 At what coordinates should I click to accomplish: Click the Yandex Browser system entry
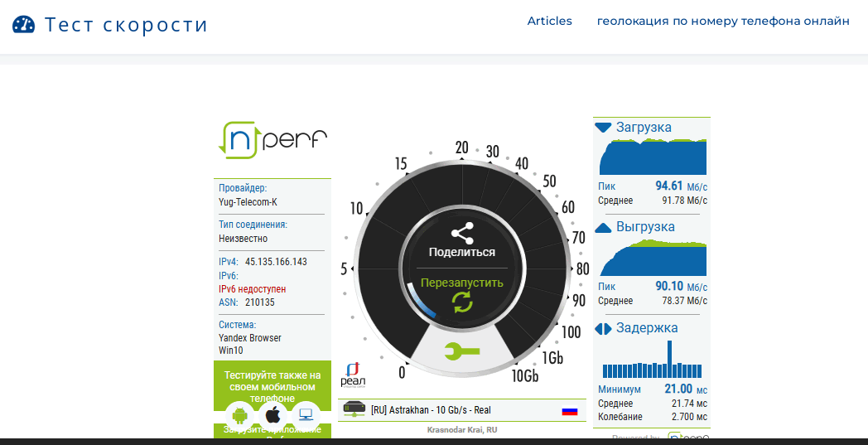[250, 337]
